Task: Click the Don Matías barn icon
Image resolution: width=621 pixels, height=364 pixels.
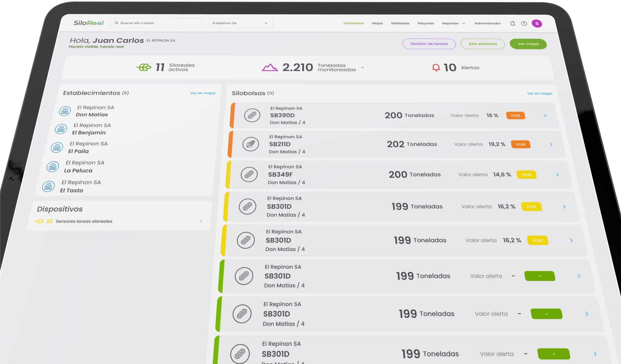Action: [x=65, y=111]
